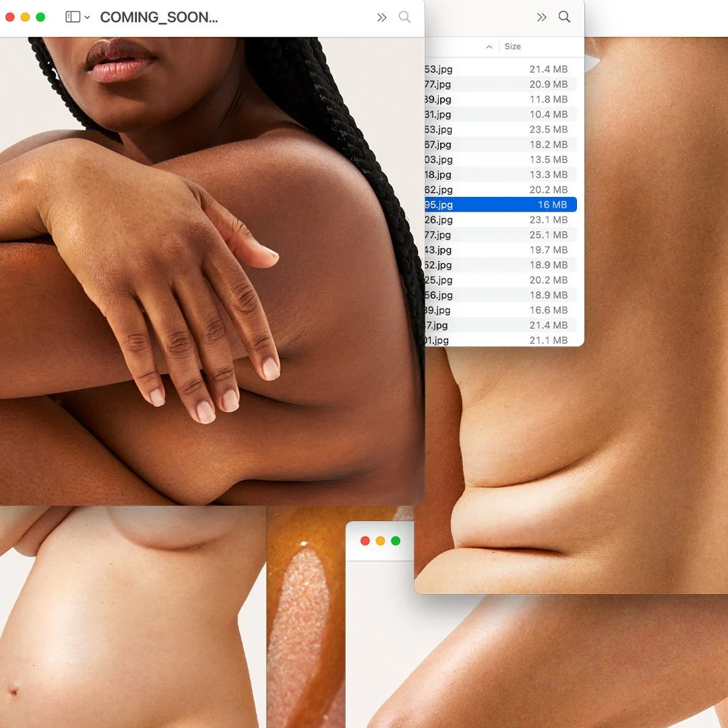
Task: Select the 53.jpg file sized 23.5 MB
Action: 500,129
